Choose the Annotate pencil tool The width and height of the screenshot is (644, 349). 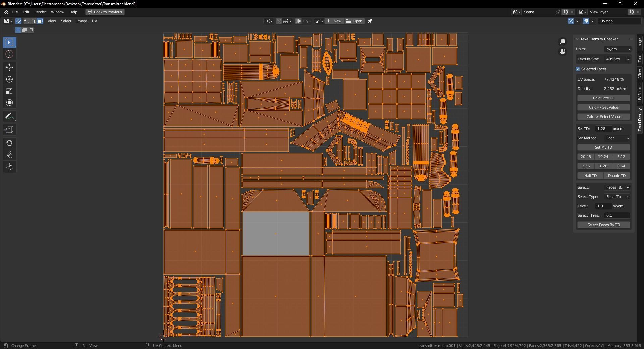(9, 116)
